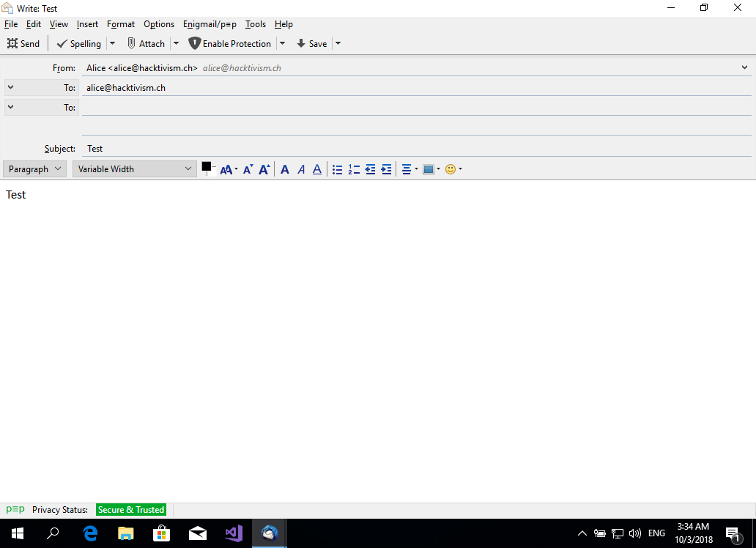756x548 pixels.
Task: Open the File menu
Action: click(11, 24)
